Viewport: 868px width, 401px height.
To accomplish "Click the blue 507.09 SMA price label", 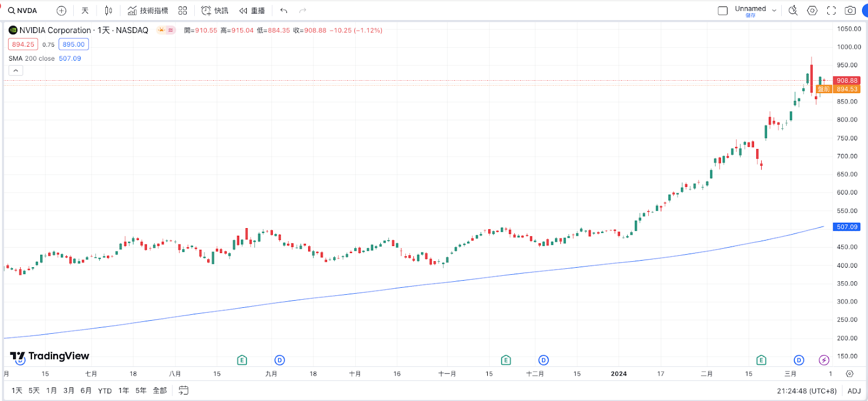I will (x=847, y=227).
